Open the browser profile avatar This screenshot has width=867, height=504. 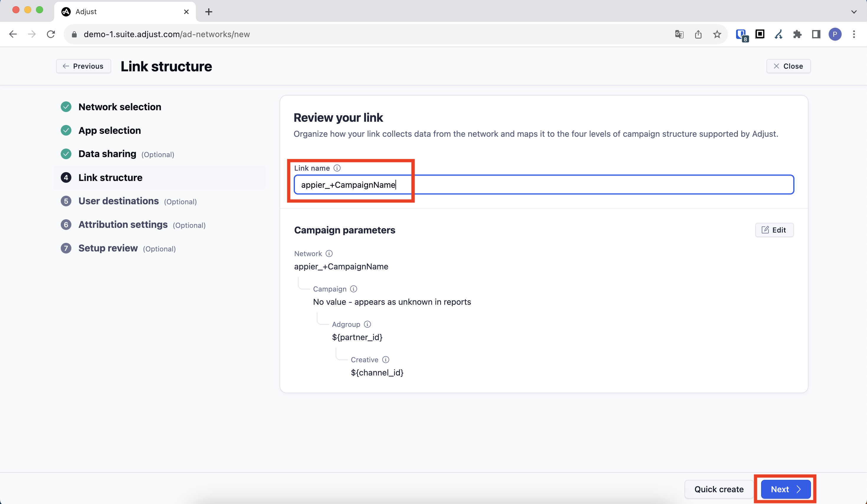coord(835,34)
